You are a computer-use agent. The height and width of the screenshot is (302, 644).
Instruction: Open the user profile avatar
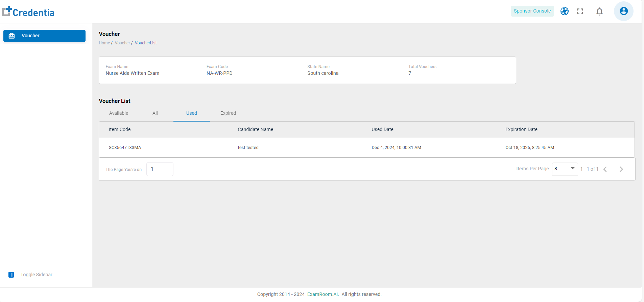pyautogui.click(x=624, y=11)
